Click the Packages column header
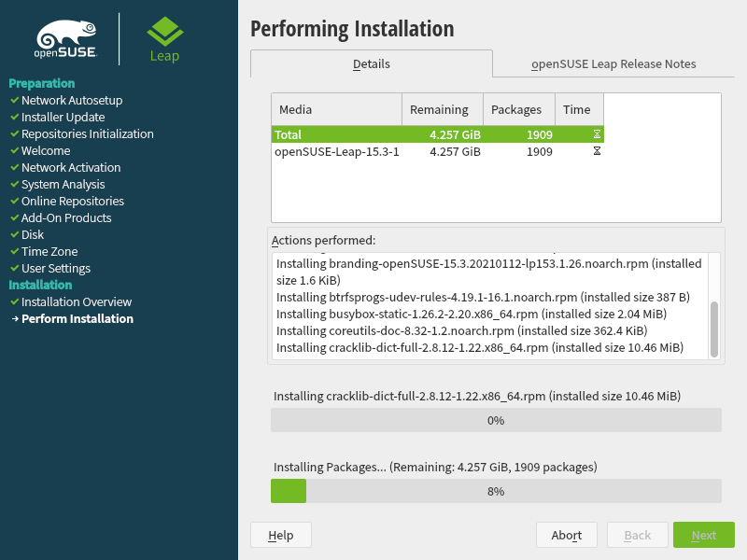The width and height of the screenshot is (747, 560). point(518,109)
